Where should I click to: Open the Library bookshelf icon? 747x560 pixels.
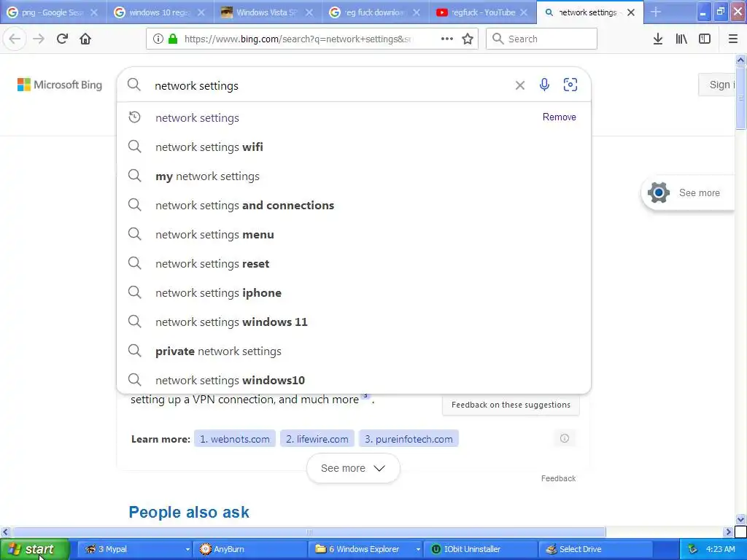[681, 39]
